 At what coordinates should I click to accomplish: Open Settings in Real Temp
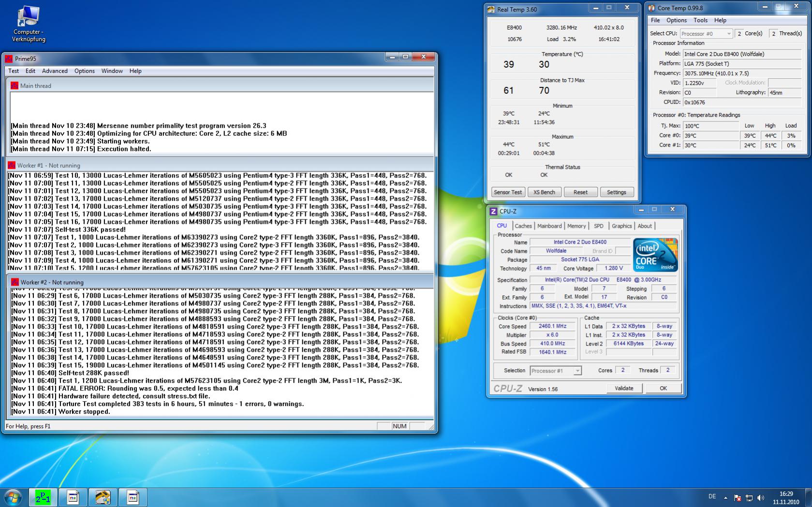point(617,192)
